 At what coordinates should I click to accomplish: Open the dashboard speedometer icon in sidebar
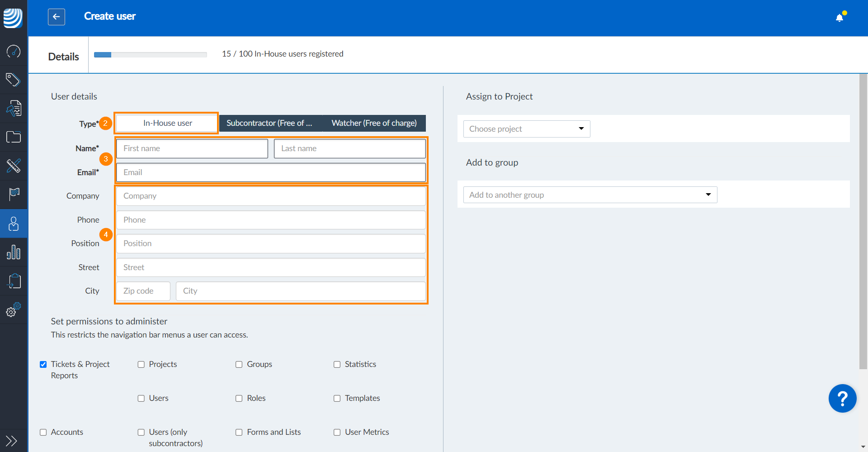(14, 51)
